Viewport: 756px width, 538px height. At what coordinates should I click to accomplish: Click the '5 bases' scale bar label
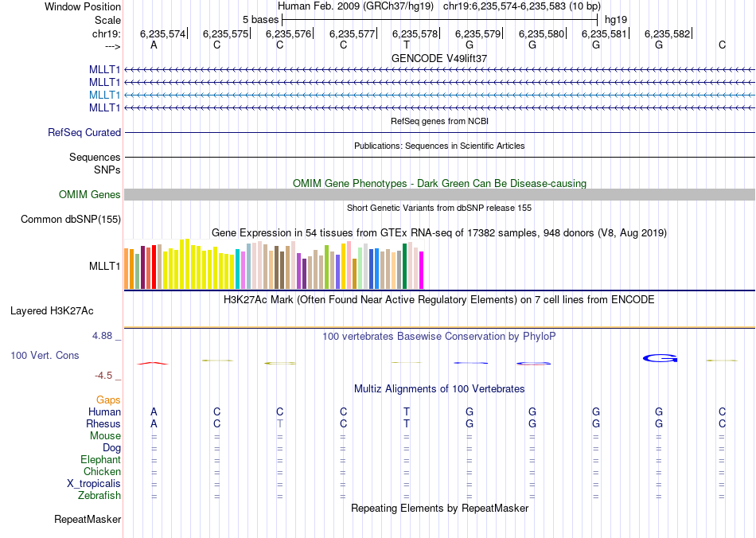(261, 20)
